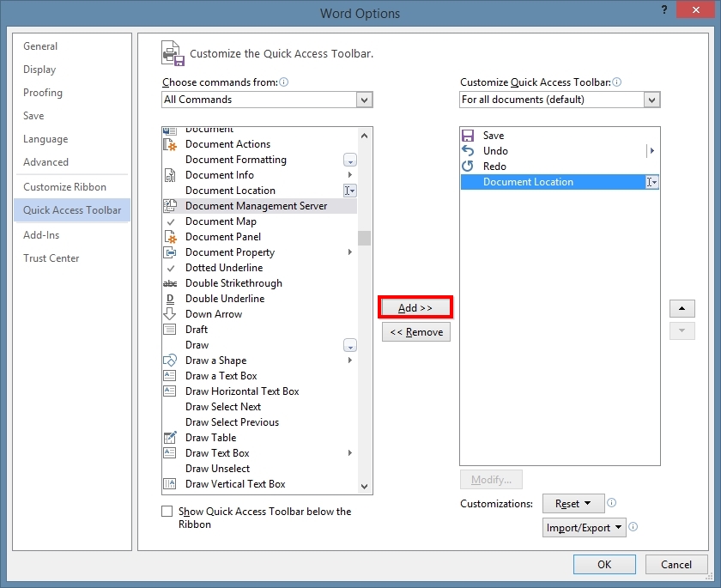Click the Double Underline D icon
Image resolution: width=721 pixels, height=588 pixels.
[x=170, y=299]
